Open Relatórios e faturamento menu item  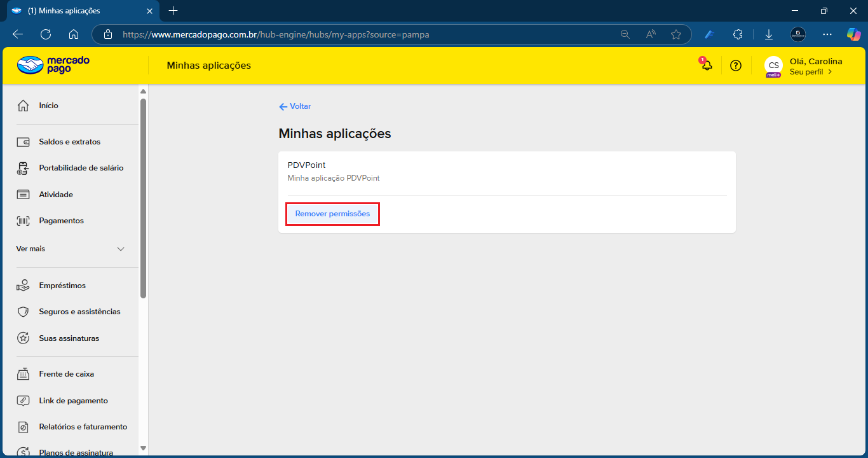[x=83, y=427]
